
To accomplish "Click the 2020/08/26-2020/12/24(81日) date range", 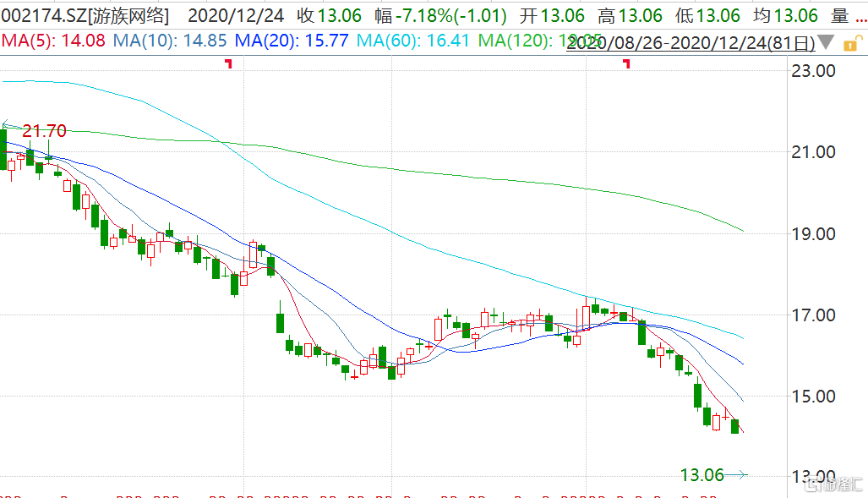I will click(x=691, y=42).
